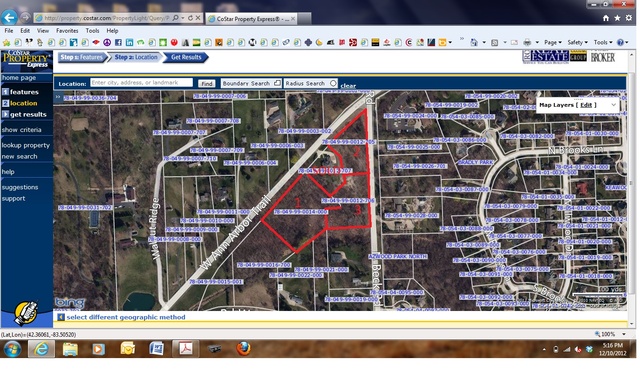Click the page vertical scrollbar

631,188
